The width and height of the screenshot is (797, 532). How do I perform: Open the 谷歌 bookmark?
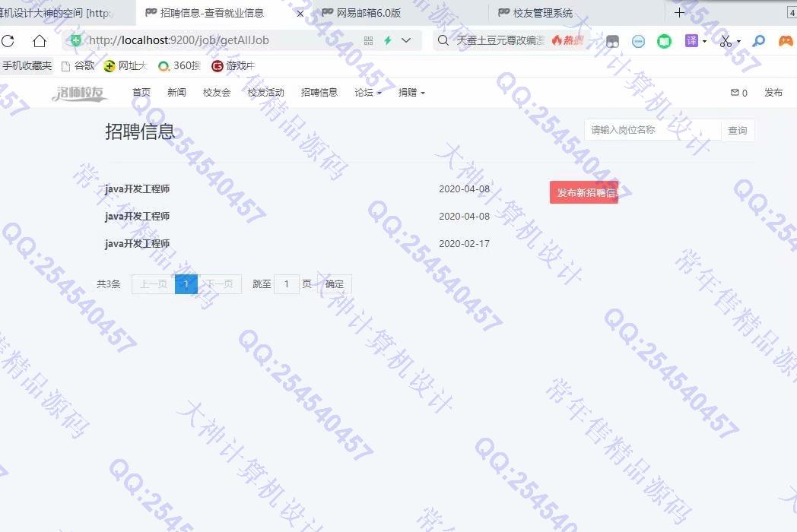click(78, 65)
